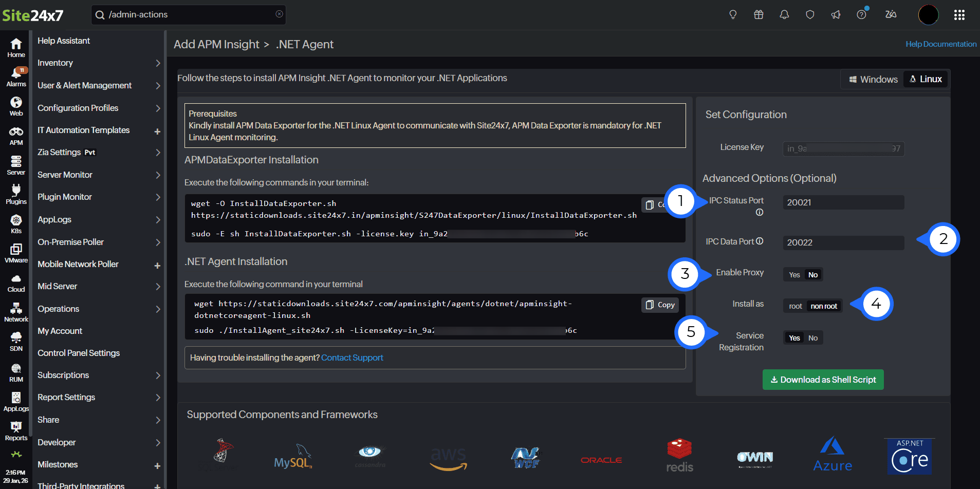Set Service Registration to No
The image size is (980, 489).
[x=813, y=338]
